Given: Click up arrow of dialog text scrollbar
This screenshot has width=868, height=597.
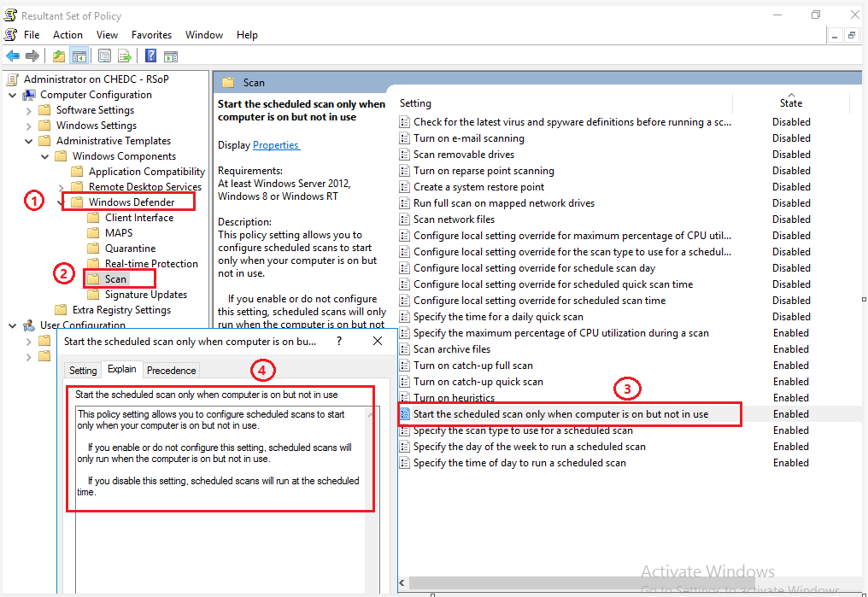Looking at the screenshot, I should click(x=371, y=414).
